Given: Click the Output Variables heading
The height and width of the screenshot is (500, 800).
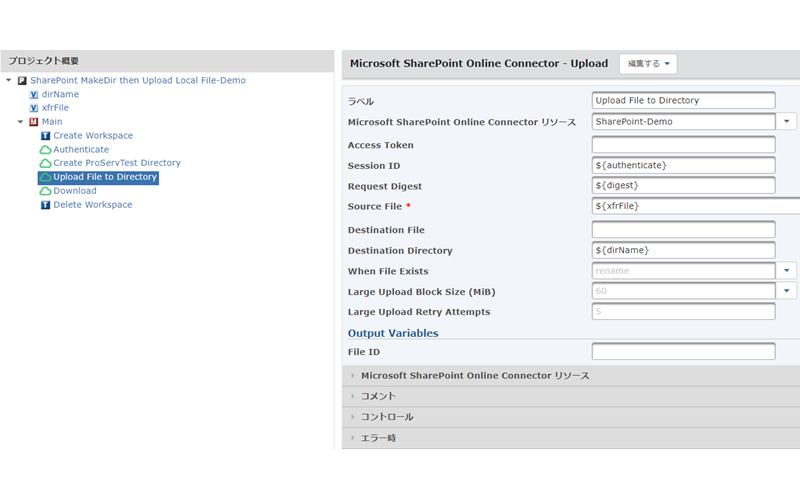Looking at the screenshot, I should click(393, 333).
